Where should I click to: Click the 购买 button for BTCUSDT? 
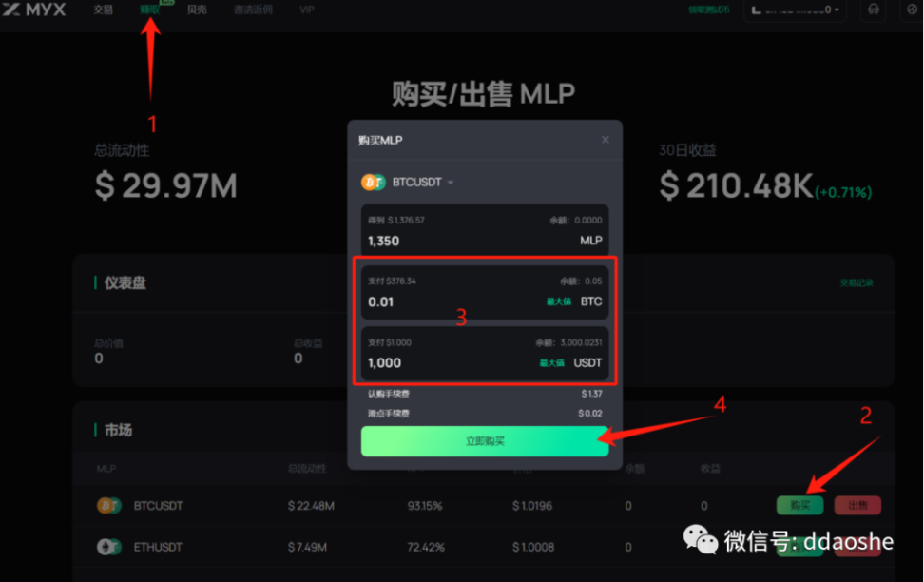click(x=799, y=505)
